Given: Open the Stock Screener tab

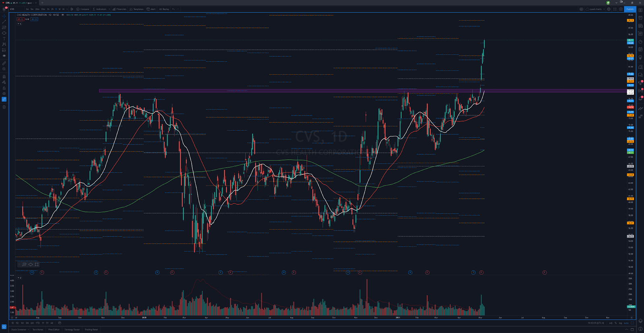Looking at the screenshot, I should [19, 329].
